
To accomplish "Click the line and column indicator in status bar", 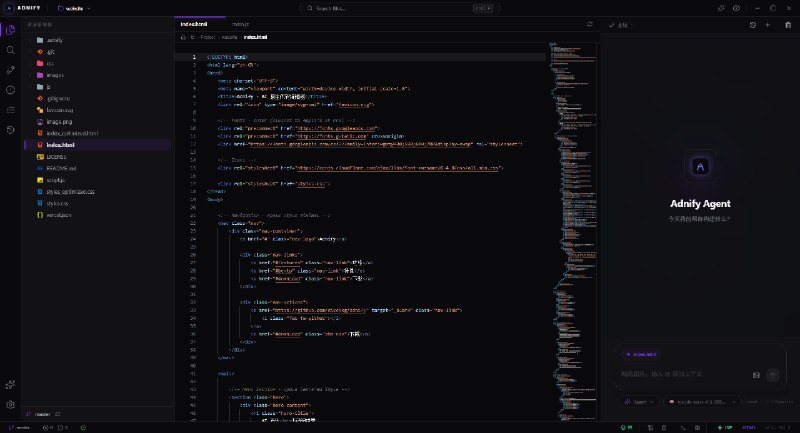I will [780, 427].
